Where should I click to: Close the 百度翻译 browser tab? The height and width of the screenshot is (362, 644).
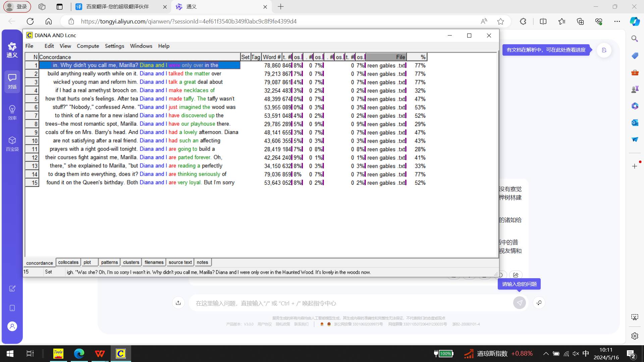point(165,7)
